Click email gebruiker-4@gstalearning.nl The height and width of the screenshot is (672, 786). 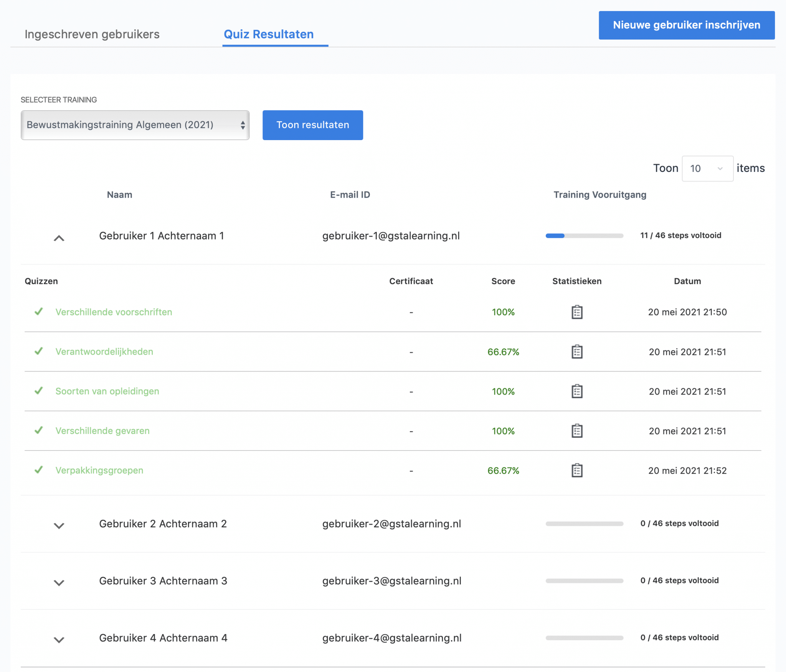392,638
